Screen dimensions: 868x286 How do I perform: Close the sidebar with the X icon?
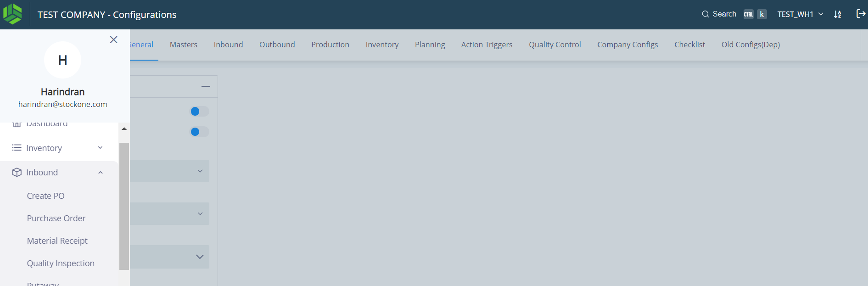pyautogui.click(x=114, y=40)
